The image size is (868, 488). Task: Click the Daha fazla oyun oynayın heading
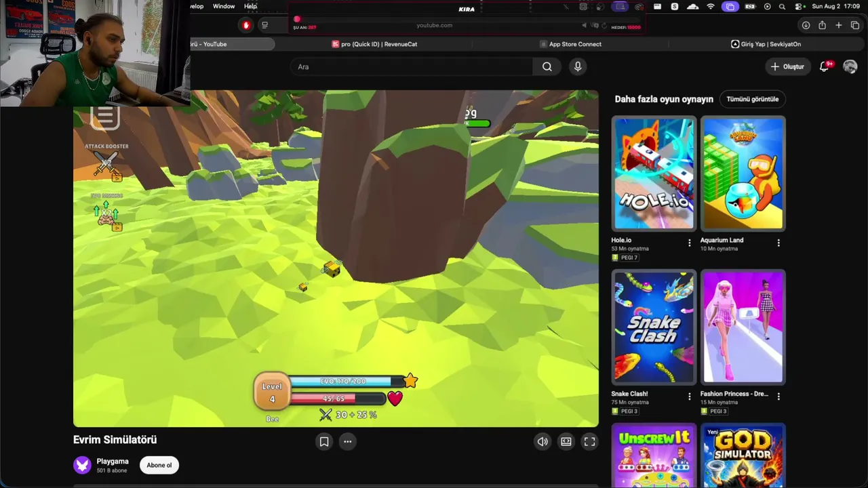click(664, 99)
